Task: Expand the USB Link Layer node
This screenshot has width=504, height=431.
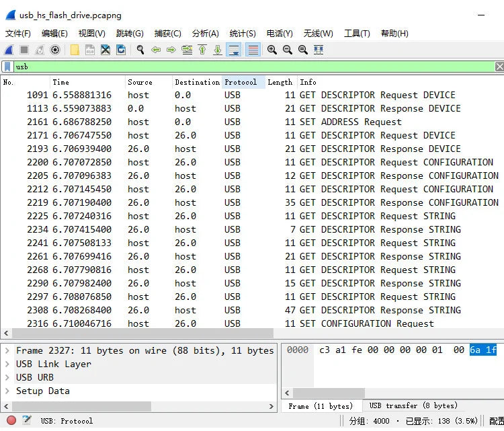Action: click(x=7, y=364)
